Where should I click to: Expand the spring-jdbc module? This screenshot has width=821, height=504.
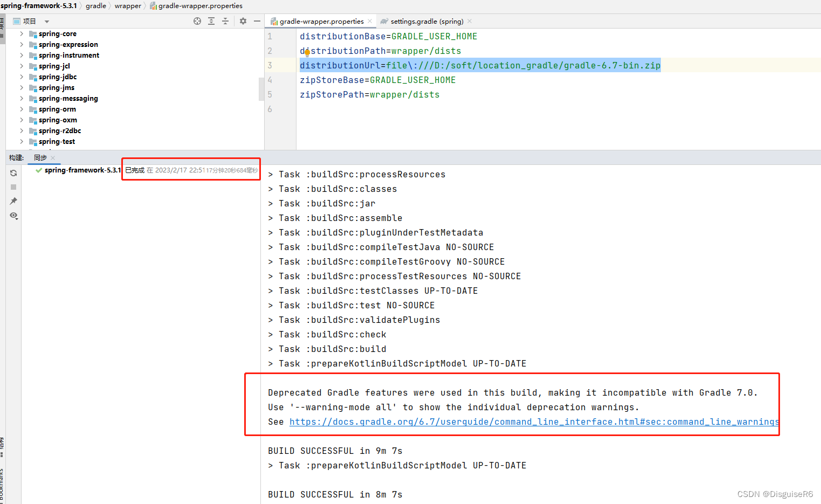click(22, 77)
